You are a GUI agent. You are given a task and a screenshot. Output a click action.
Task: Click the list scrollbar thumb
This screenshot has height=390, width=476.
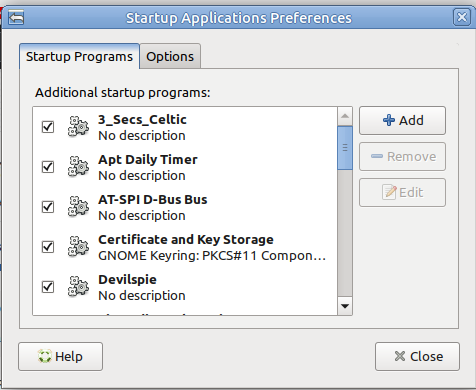pos(345,148)
